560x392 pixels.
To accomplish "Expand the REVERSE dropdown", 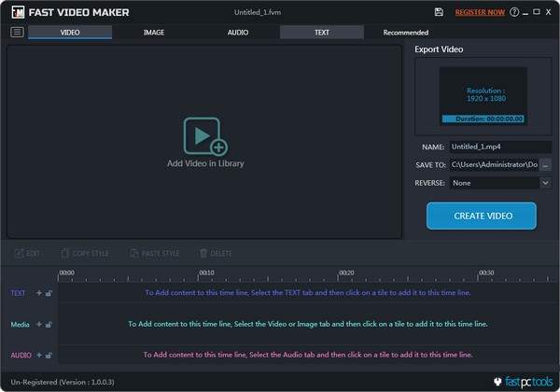I will click(499, 183).
